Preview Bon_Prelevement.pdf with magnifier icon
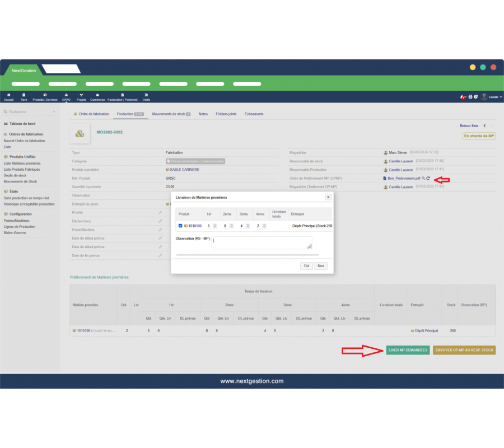The height and width of the screenshot is (448, 504). click(423, 178)
